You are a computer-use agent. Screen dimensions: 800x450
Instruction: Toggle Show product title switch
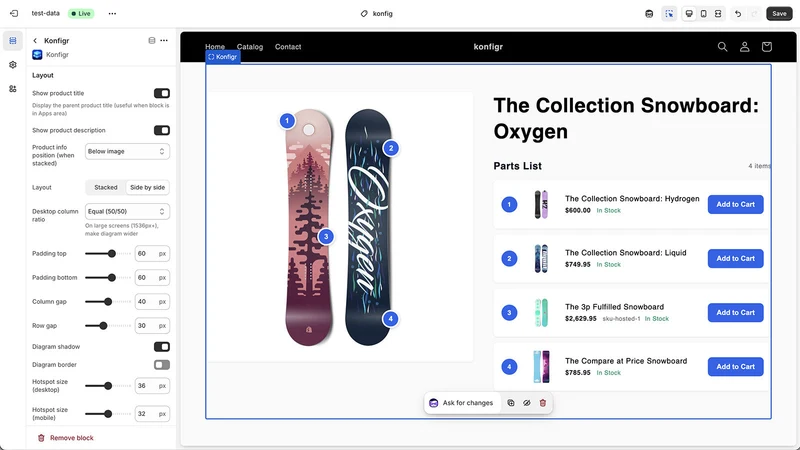162,93
